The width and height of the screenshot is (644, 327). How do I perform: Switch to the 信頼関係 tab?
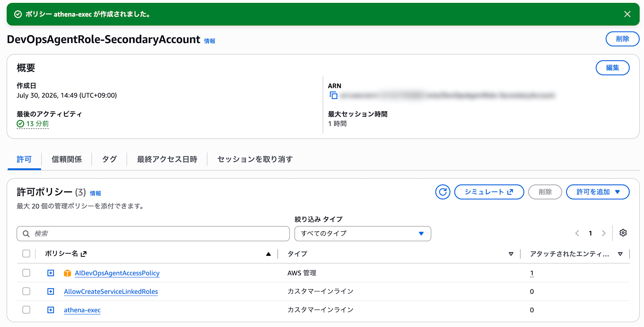click(x=67, y=159)
